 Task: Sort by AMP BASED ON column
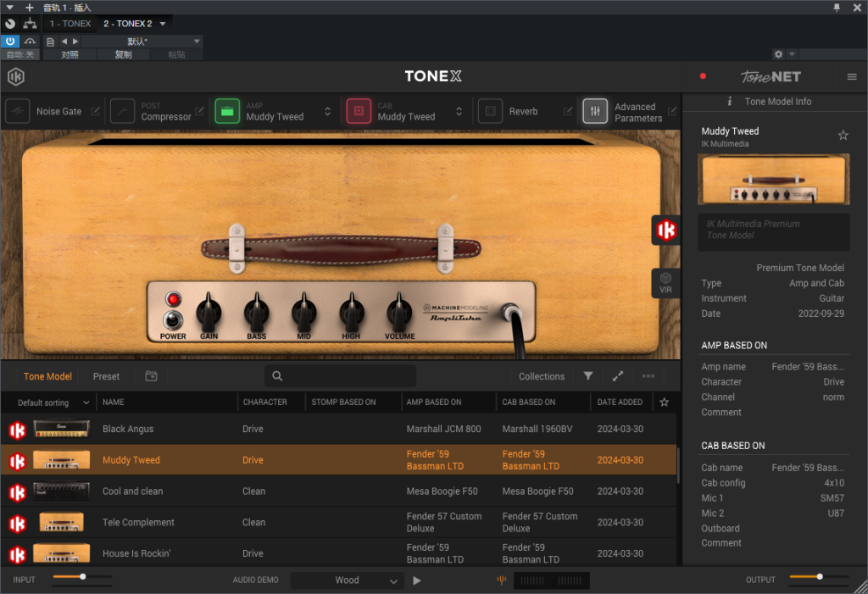coord(434,402)
